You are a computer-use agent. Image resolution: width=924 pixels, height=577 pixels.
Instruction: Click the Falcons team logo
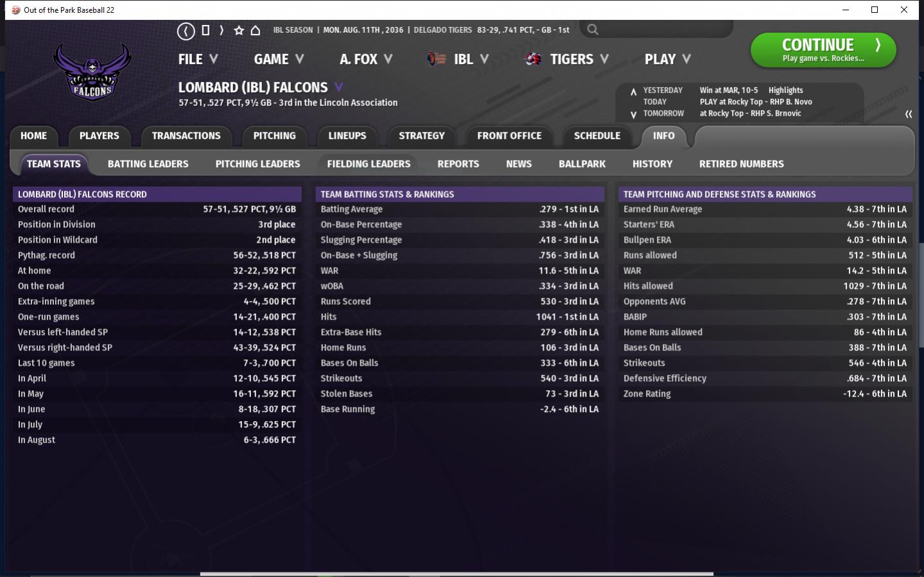tap(92, 71)
